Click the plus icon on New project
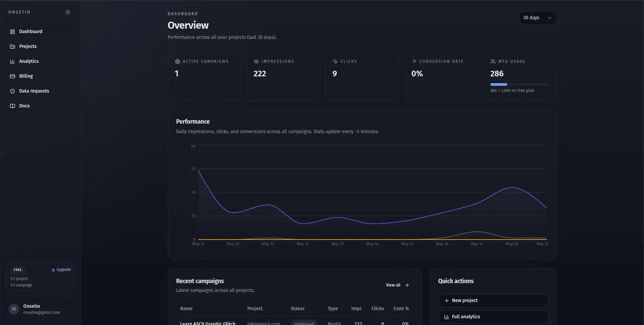This screenshot has width=644, height=325. (x=447, y=301)
